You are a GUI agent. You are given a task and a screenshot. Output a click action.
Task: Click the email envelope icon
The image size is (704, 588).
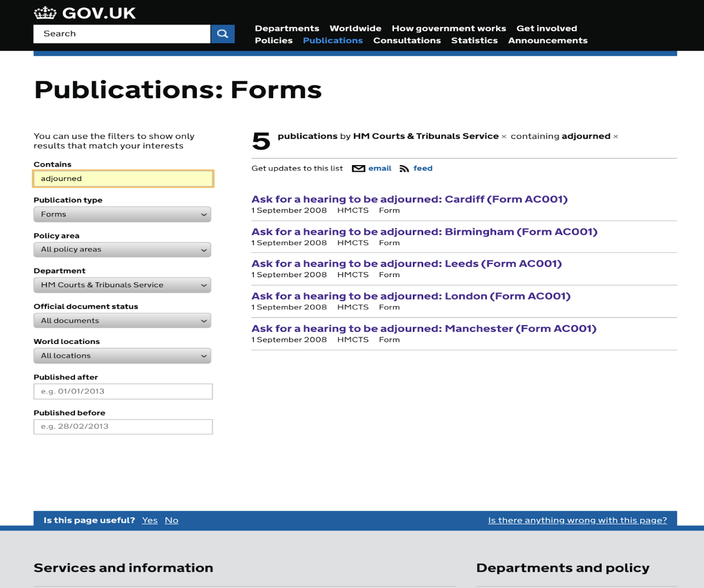pos(358,169)
